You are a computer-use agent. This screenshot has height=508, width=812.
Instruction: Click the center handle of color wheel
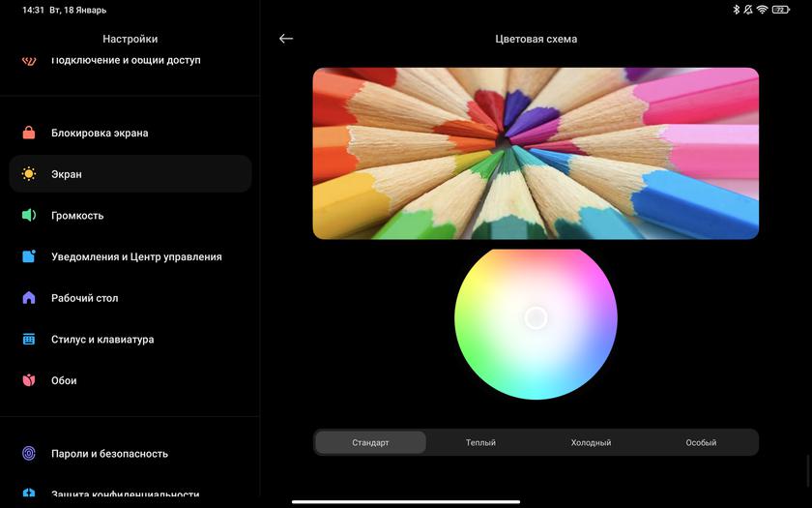[536, 317]
